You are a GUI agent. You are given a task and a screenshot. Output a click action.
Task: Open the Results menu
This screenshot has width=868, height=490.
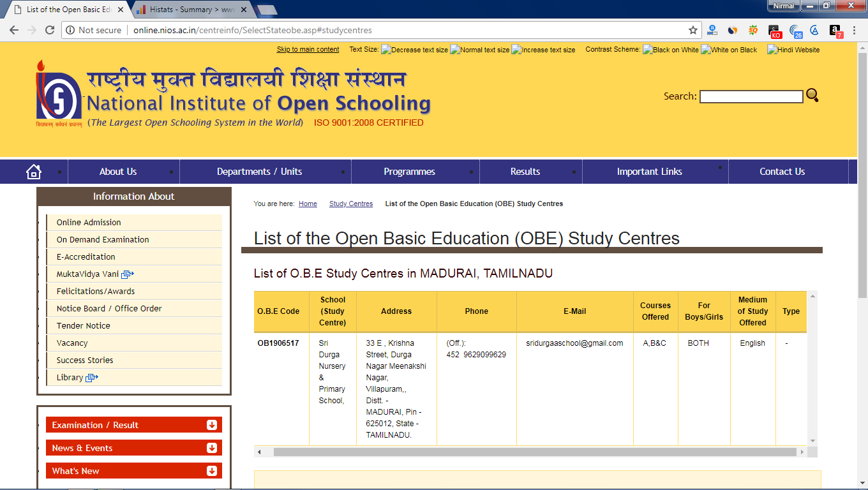click(525, 172)
